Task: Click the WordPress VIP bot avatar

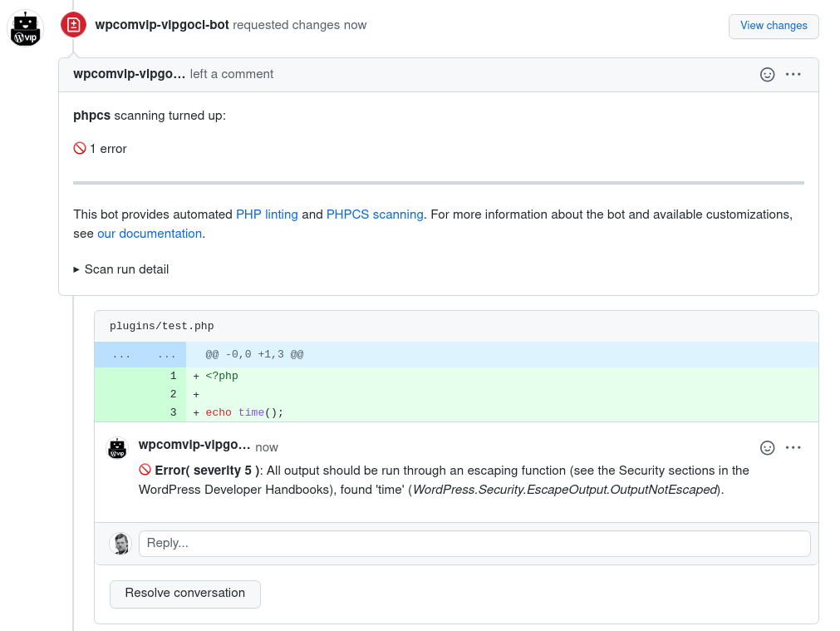Action: click(x=25, y=26)
